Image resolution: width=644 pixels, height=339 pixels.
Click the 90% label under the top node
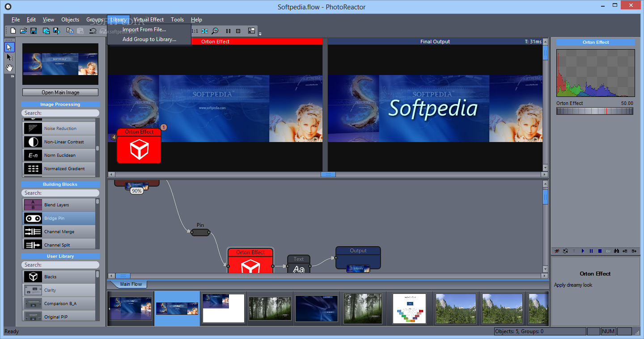[136, 191]
